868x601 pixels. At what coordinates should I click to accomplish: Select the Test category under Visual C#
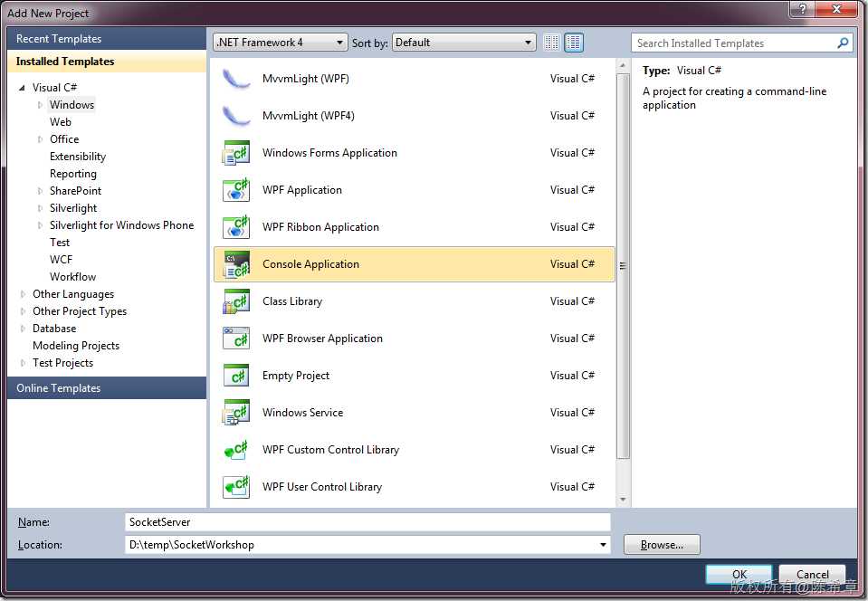point(60,243)
